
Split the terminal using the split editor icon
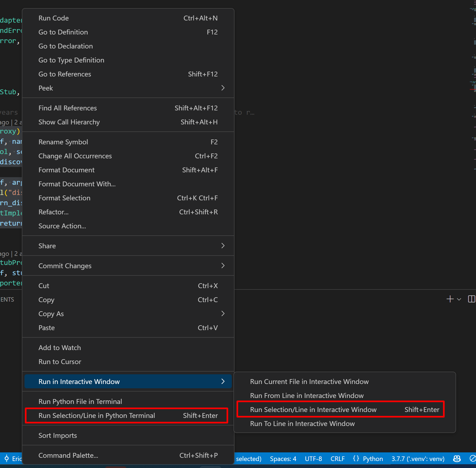(471, 299)
